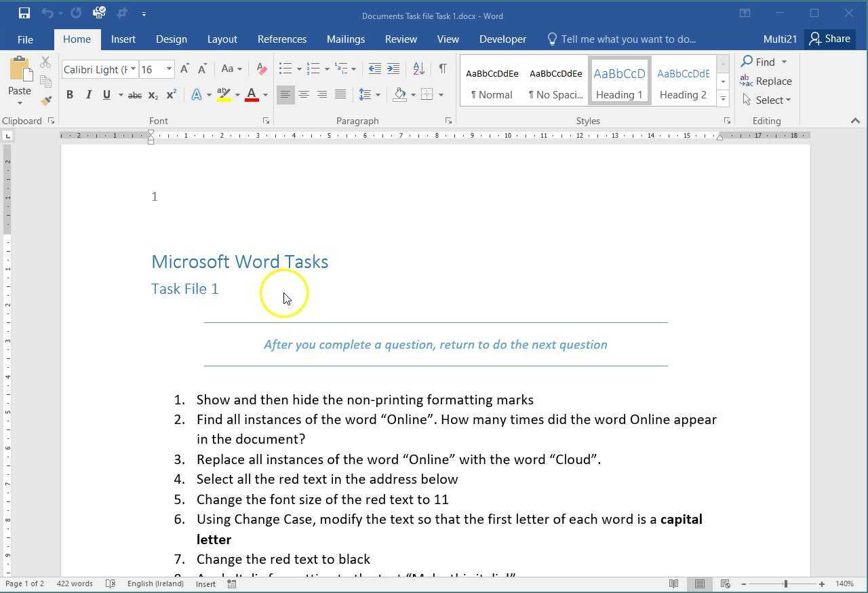
Task: Click the Copy icon in Clipboard group
Action: [45, 81]
